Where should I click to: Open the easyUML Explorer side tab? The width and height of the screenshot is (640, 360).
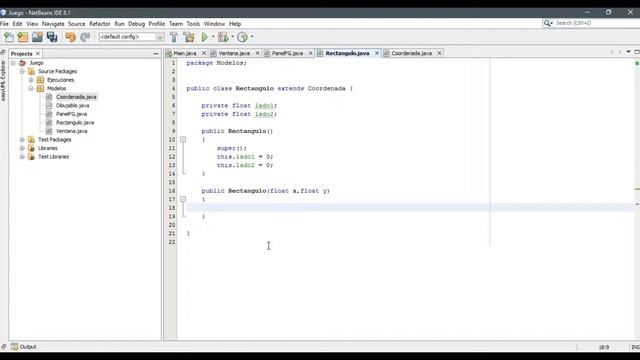point(3,81)
